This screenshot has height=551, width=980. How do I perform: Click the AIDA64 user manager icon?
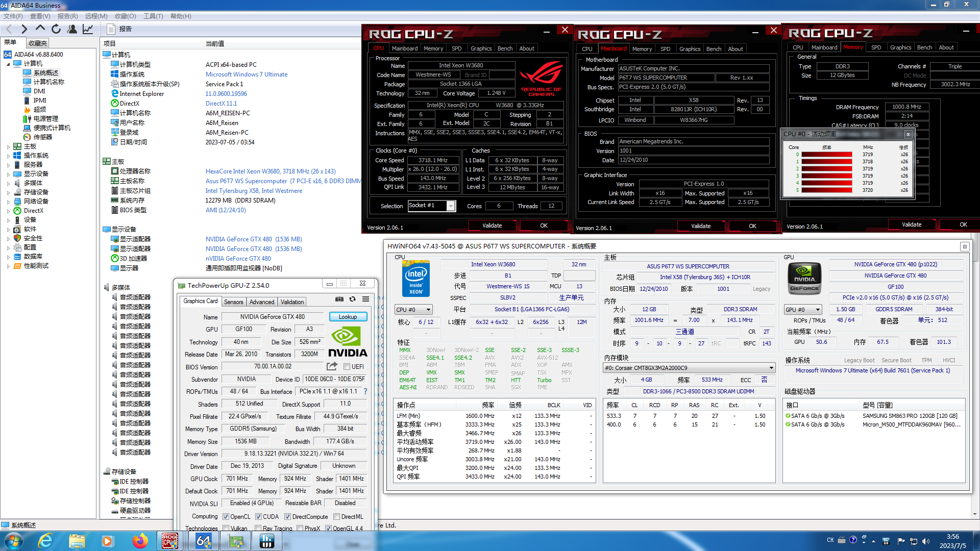tap(72, 29)
